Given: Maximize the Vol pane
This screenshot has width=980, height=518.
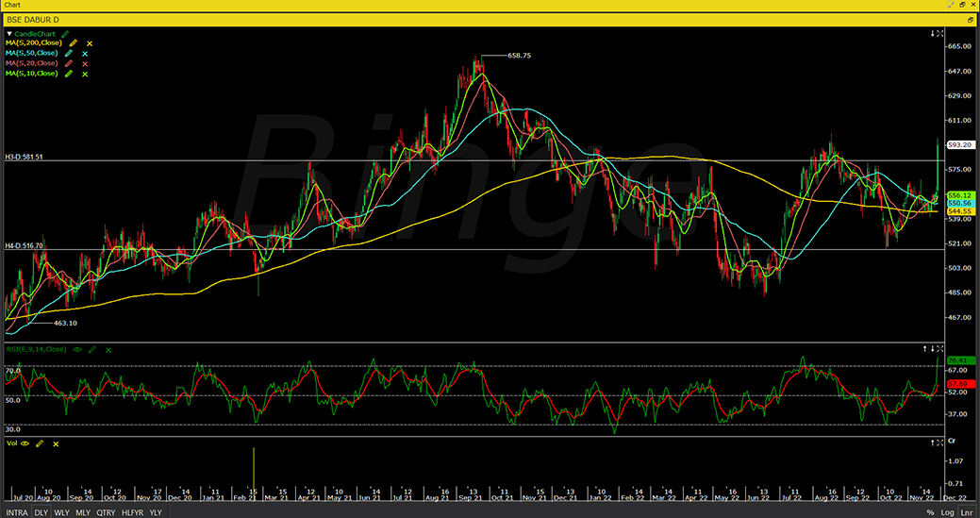Looking at the screenshot, I should pos(940,443).
